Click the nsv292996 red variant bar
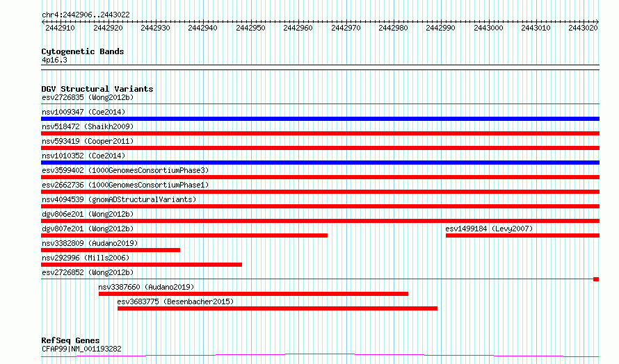 click(141, 265)
